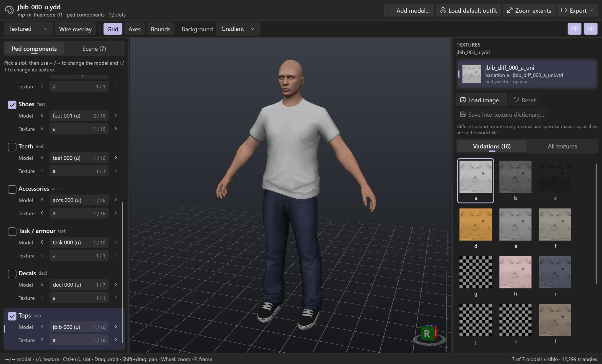Previous model arrow for Tops jbib
602x364 pixels.
(42, 327)
